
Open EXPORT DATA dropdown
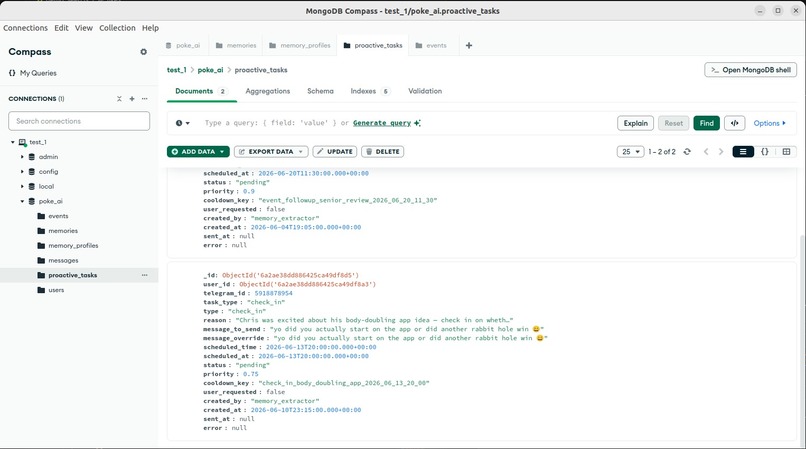point(271,152)
